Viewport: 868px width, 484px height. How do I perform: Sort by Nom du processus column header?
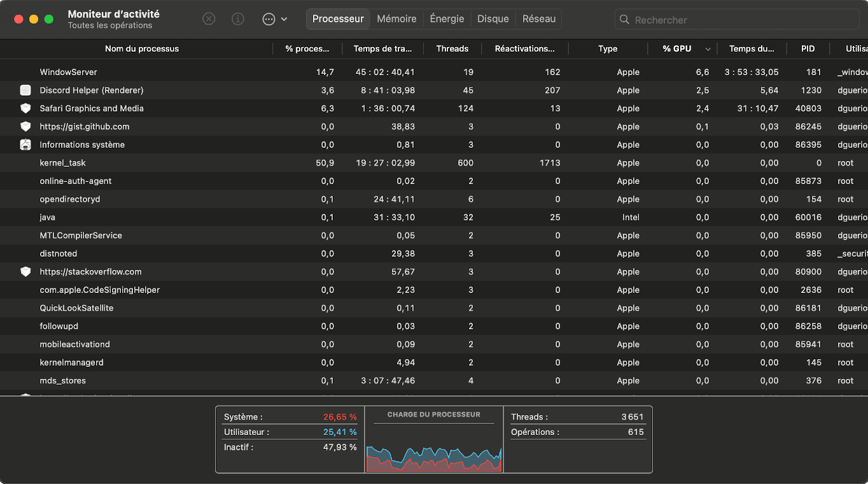pos(142,49)
